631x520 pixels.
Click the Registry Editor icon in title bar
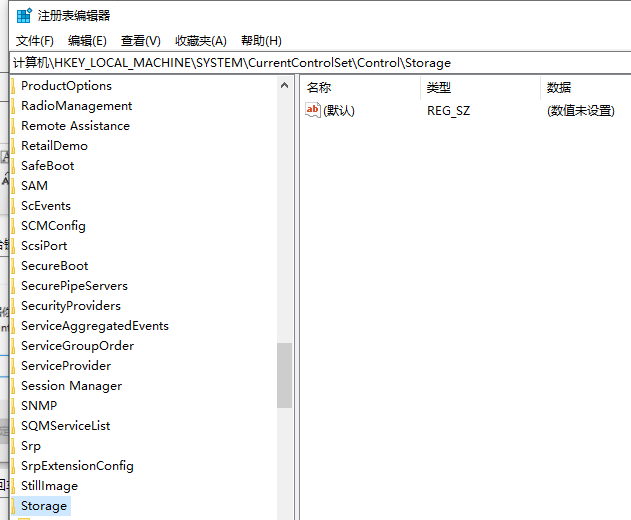tap(23, 15)
